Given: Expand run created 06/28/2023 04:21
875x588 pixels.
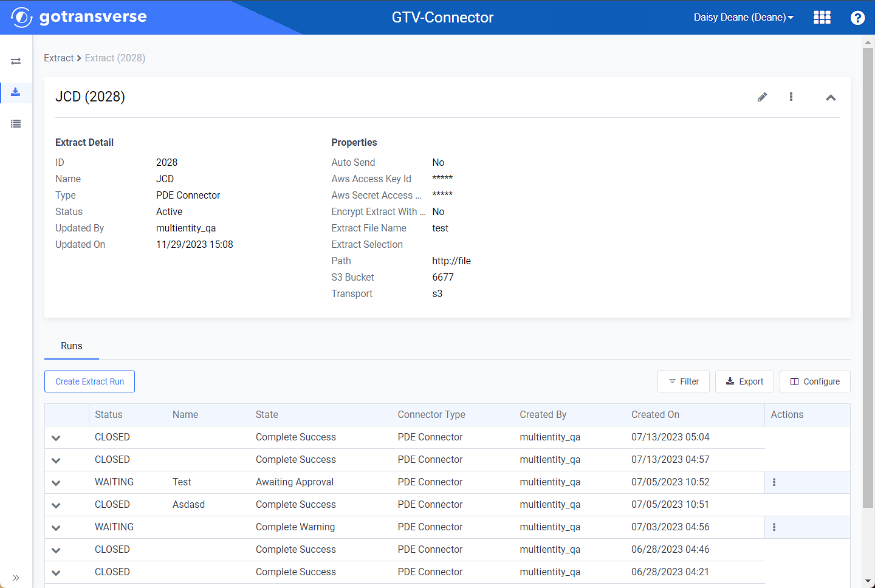Looking at the screenshot, I should [x=56, y=573].
